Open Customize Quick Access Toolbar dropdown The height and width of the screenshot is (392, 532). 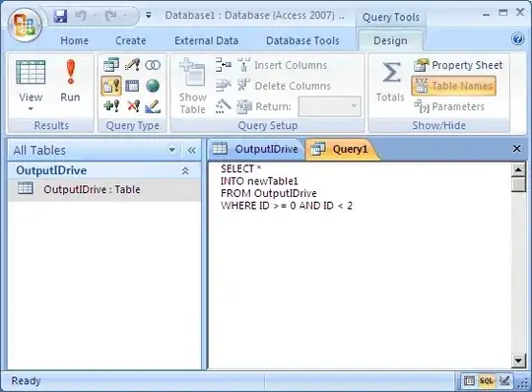tap(148, 15)
